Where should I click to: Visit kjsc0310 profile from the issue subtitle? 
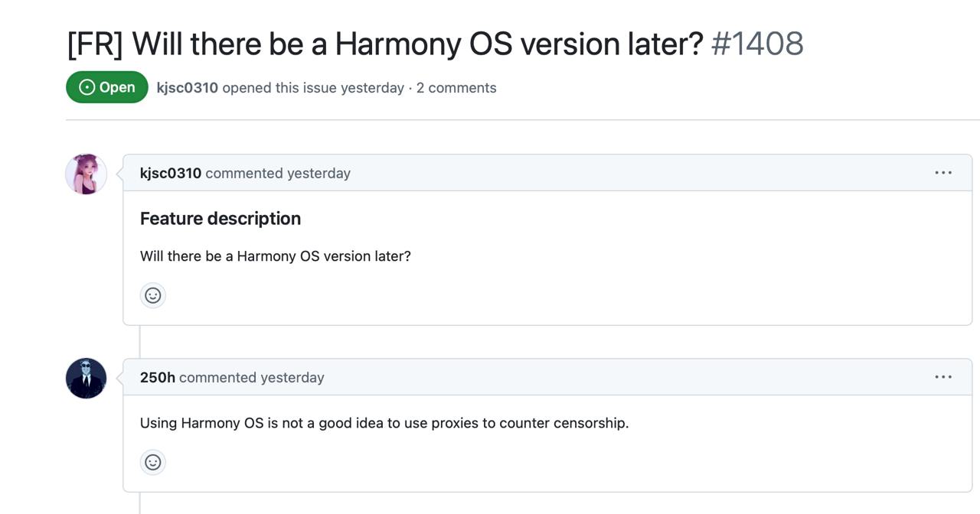coord(187,88)
